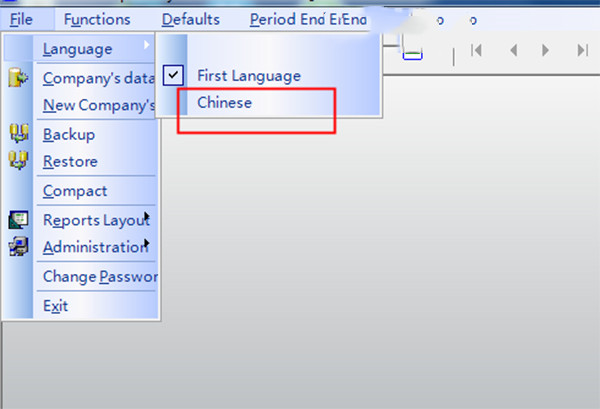Screen dimensions: 600x409
Task: Switch language to Chinese
Action: click(224, 102)
